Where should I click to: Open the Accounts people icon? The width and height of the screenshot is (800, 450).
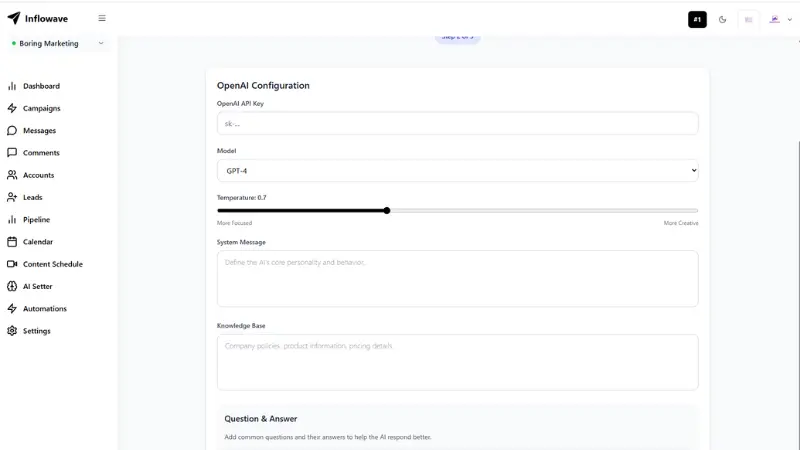coord(12,175)
